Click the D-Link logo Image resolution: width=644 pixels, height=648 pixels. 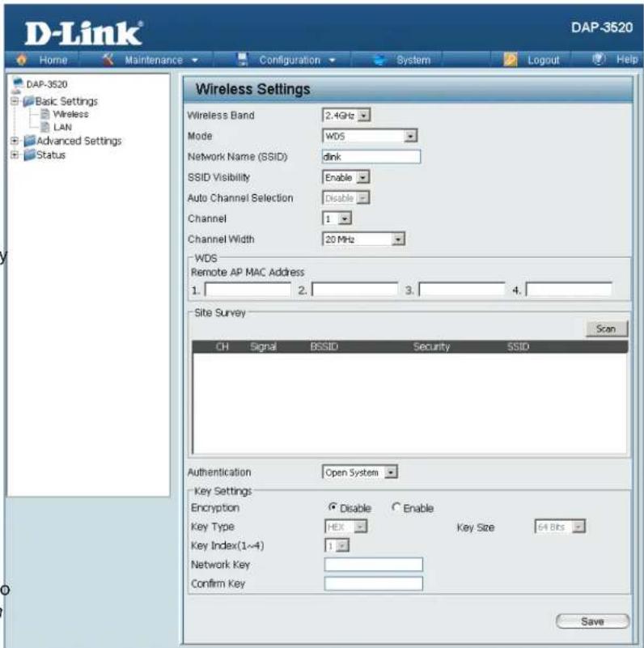coord(83,33)
